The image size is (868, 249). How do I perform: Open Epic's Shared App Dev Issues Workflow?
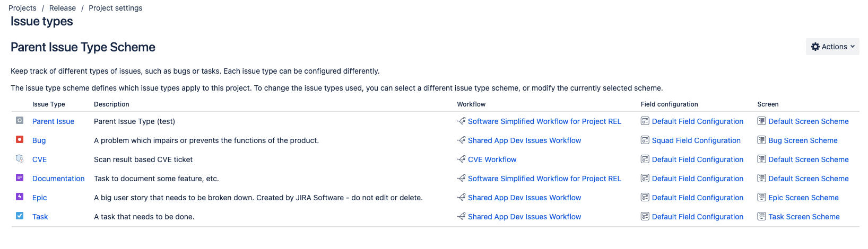click(x=524, y=198)
